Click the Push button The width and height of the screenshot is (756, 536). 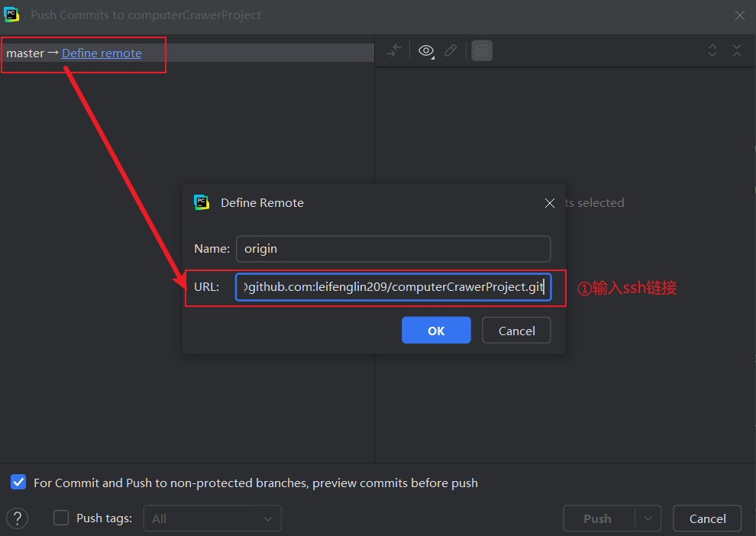599,518
